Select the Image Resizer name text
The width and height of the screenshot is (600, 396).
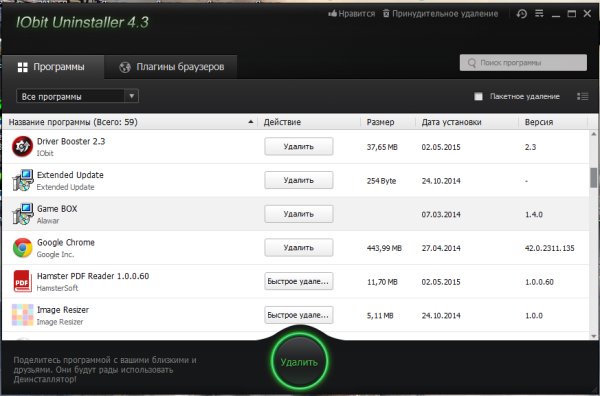pyautogui.click(x=63, y=310)
